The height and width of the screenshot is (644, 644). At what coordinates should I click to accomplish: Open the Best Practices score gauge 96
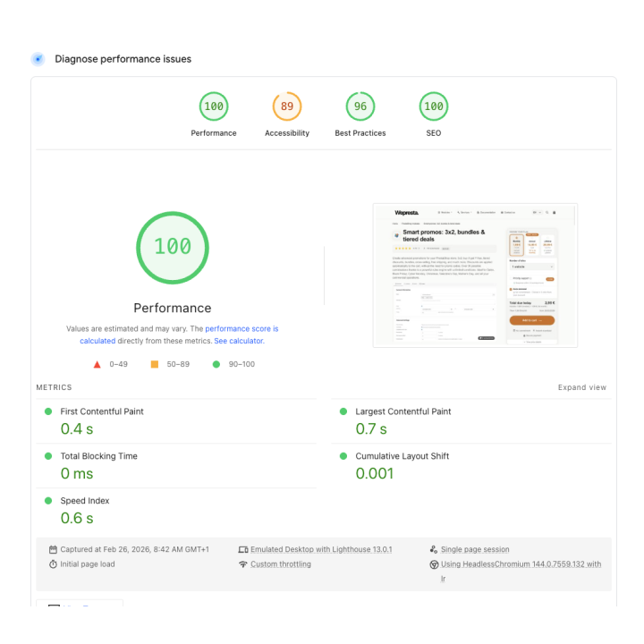coord(360,106)
